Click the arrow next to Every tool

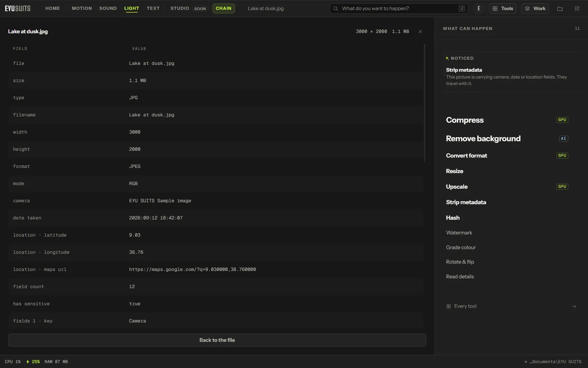pyautogui.click(x=574, y=306)
